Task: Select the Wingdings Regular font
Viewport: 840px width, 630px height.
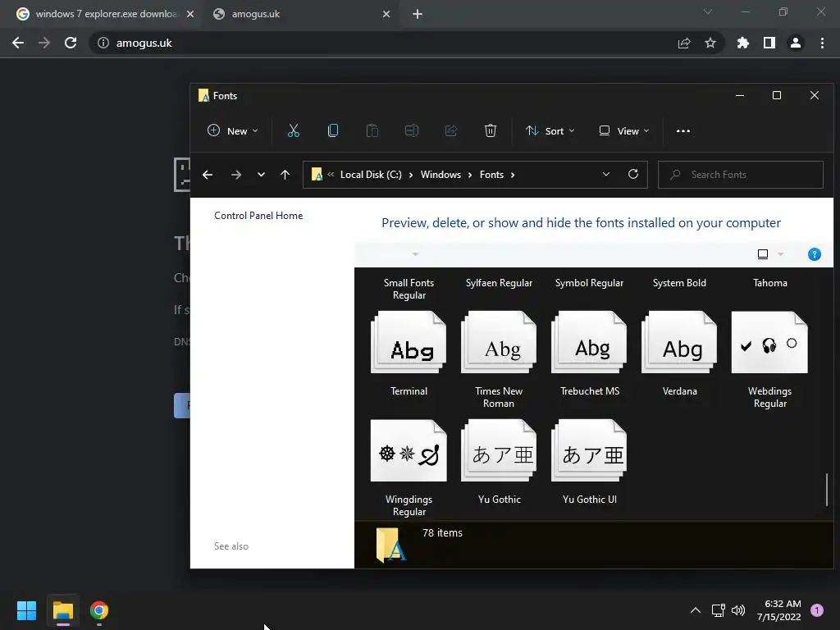Action: point(409,468)
